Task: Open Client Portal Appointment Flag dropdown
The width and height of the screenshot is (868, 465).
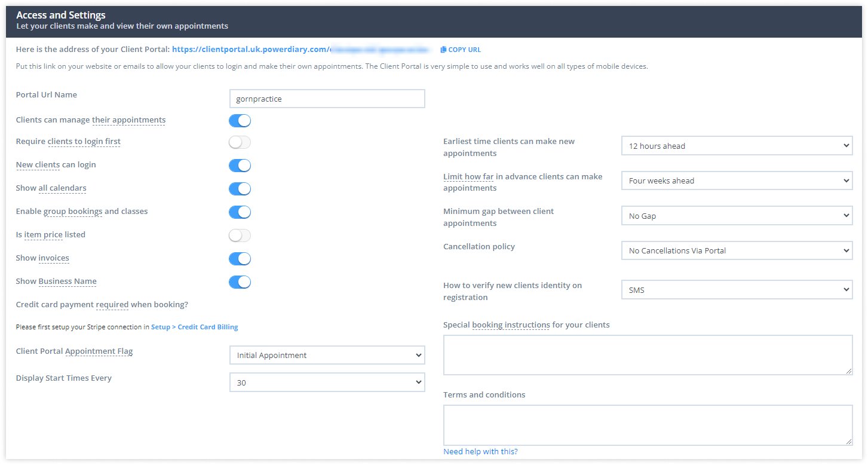Action: tap(327, 355)
